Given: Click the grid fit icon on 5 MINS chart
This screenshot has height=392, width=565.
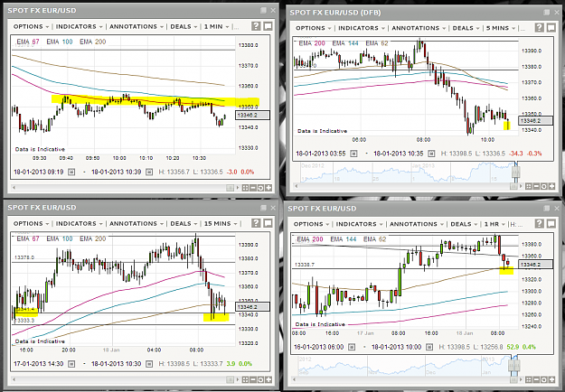Looking at the screenshot, I should [x=529, y=186].
